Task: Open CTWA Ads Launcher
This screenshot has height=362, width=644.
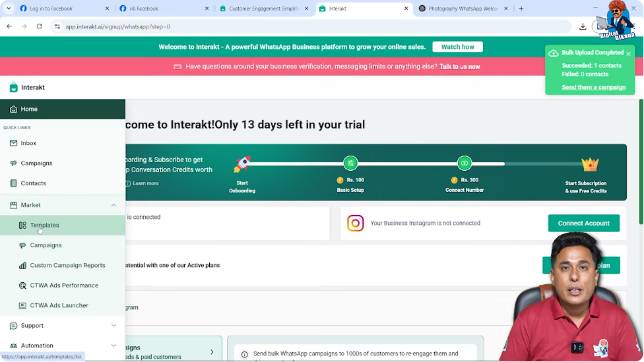Action: [63, 305]
